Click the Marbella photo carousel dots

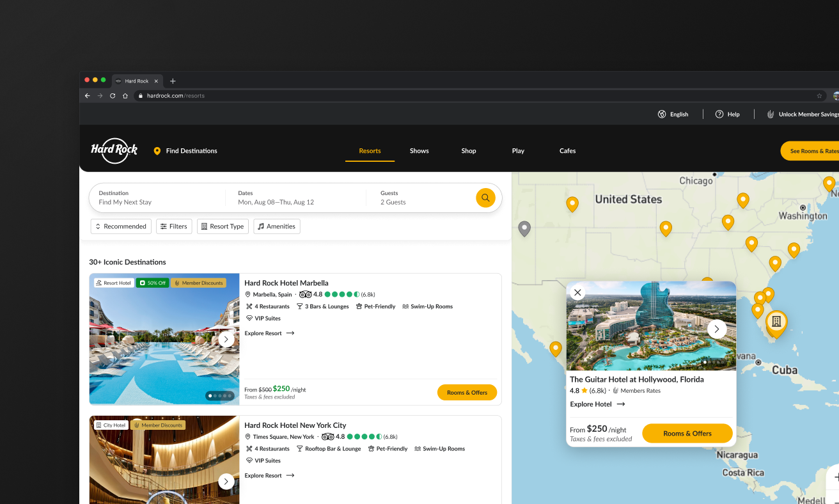pyautogui.click(x=219, y=396)
